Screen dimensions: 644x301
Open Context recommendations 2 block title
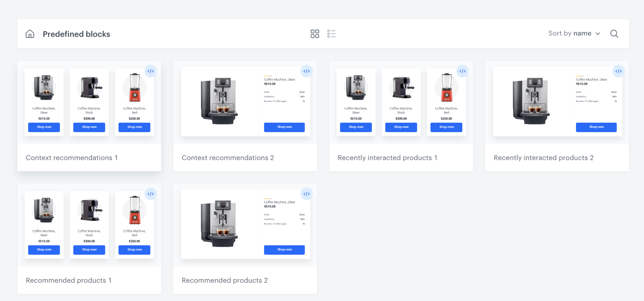click(x=228, y=158)
